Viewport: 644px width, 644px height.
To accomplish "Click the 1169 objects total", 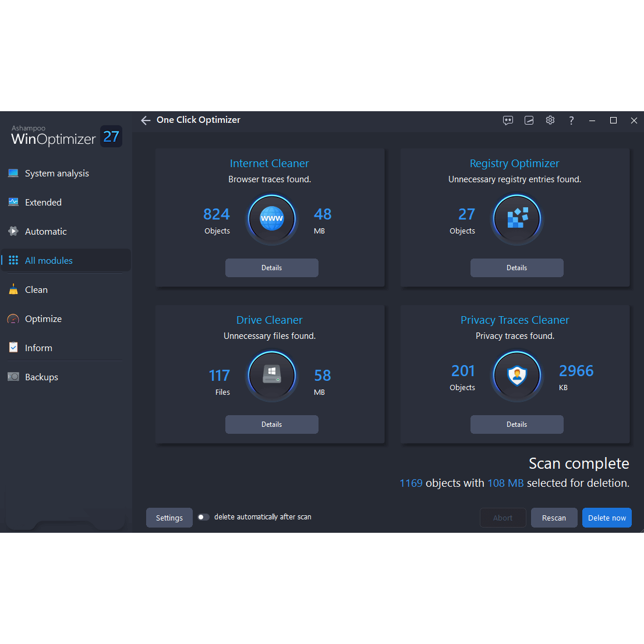I will (411, 483).
